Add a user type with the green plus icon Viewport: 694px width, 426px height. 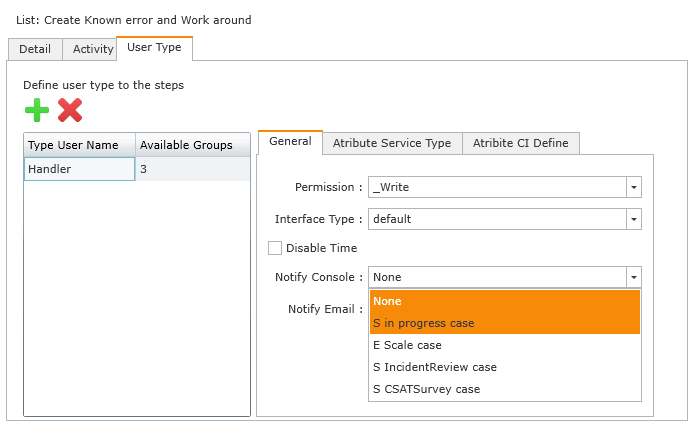(x=37, y=110)
